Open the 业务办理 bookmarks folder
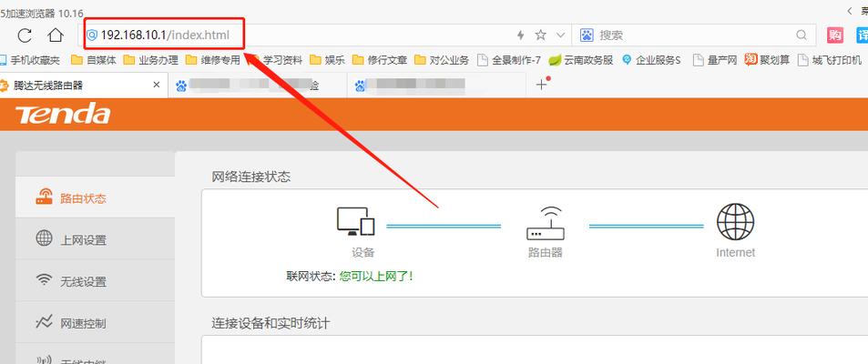 click(x=150, y=60)
